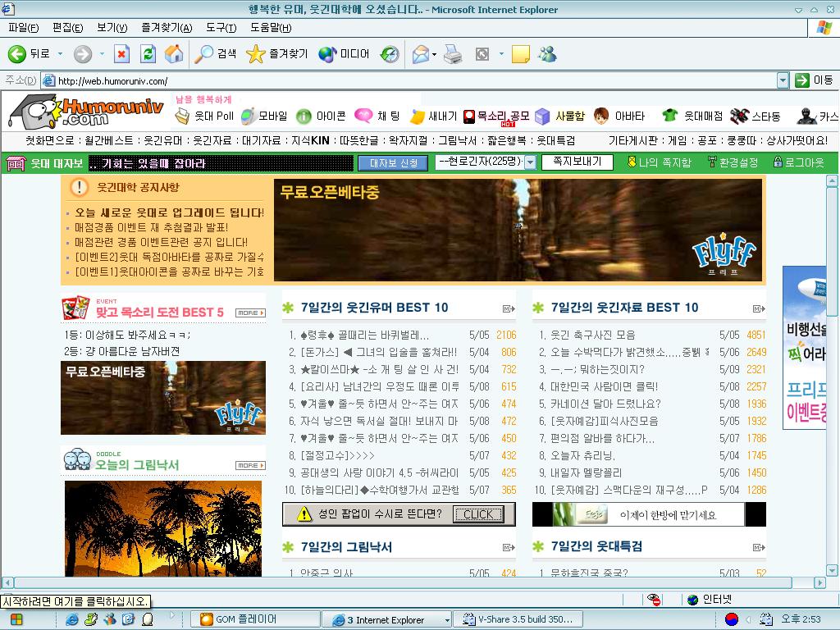
Task: Open 사물함 cube icon link
Action: [560, 116]
